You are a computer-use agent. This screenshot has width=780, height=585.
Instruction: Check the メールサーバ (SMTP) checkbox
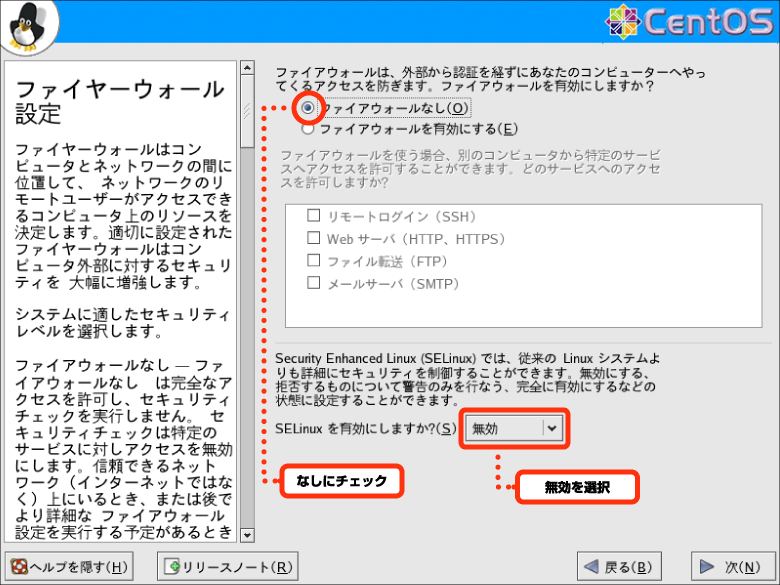313,283
